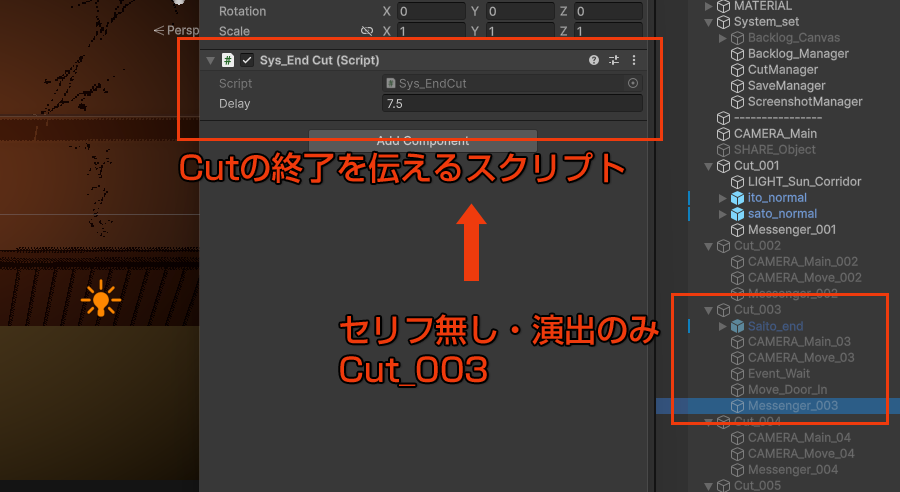The width and height of the screenshot is (900, 492).
Task: Open help reference for Sys_End Cut script
Action: pyautogui.click(x=594, y=60)
